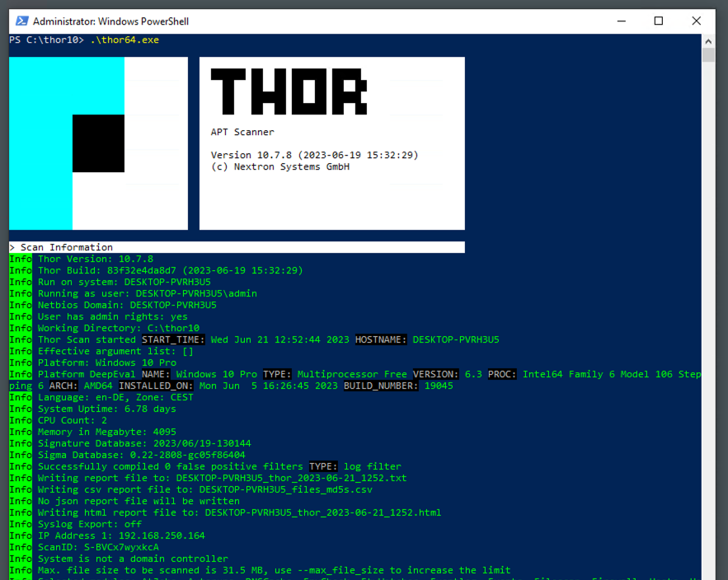
Task: Click the '(c) Nextron Systems GmbH' copyright line
Action: 280,166
